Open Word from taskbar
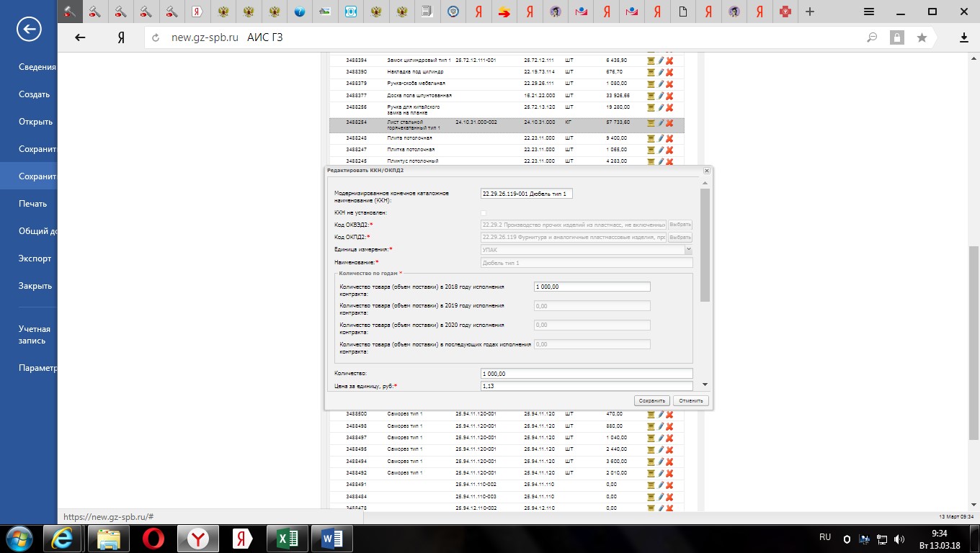 pyautogui.click(x=331, y=539)
